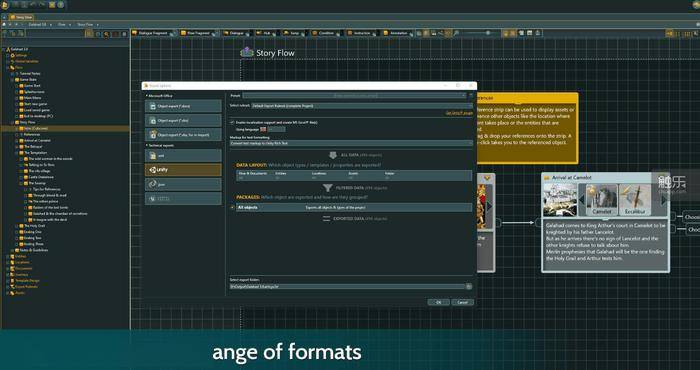Image resolution: width=700 pixels, height=370 pixels.
Task: Select the Instruction node tool
Action: (362, 33)
